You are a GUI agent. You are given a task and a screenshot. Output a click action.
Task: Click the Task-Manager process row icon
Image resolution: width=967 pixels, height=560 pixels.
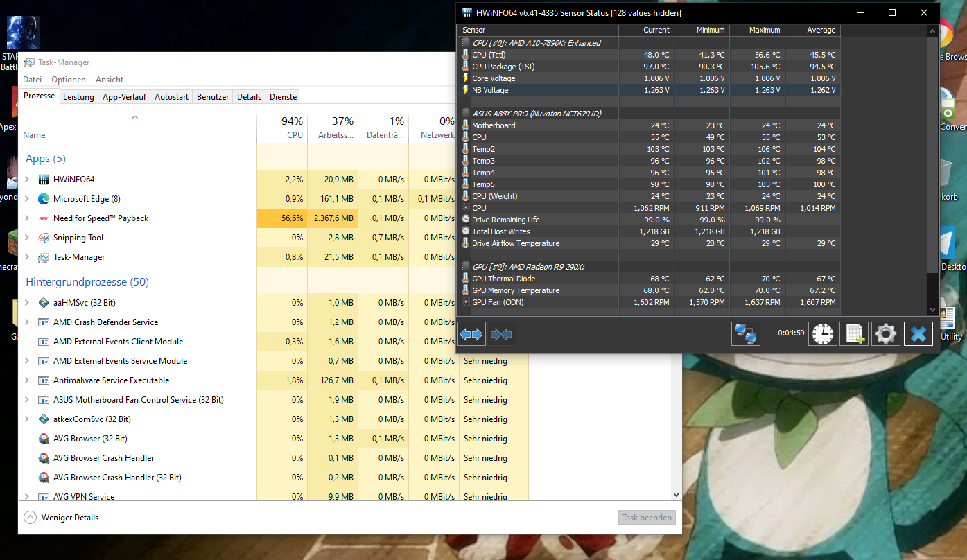(44, 257)
